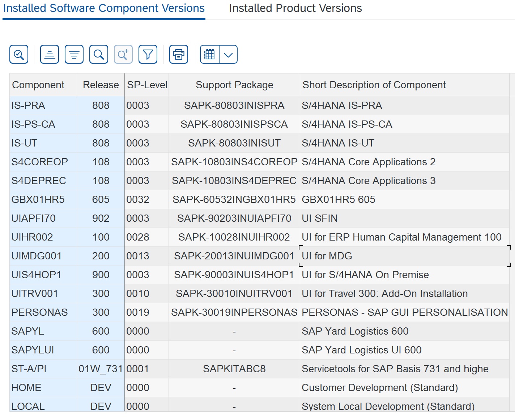Click description Customer Development (Standard)
Viewport: 515px width, 420px height.
click(404, 387)
